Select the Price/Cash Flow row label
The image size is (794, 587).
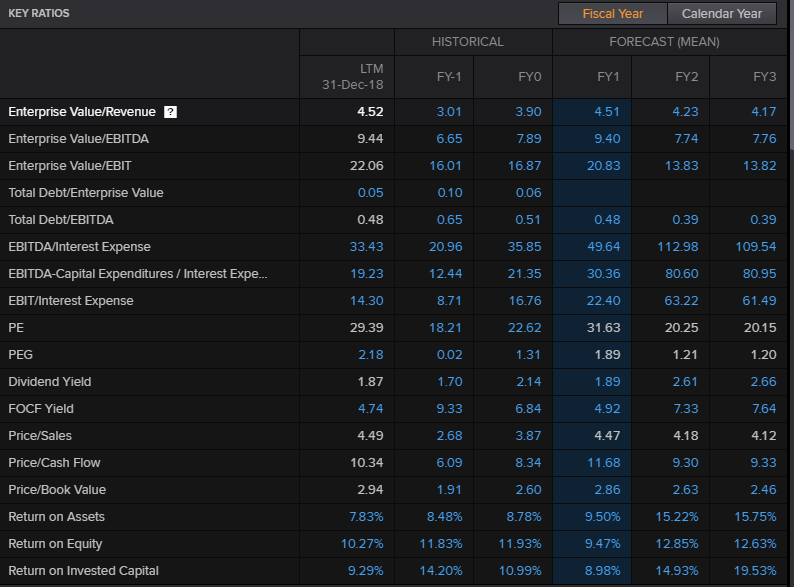pos(54,463)
